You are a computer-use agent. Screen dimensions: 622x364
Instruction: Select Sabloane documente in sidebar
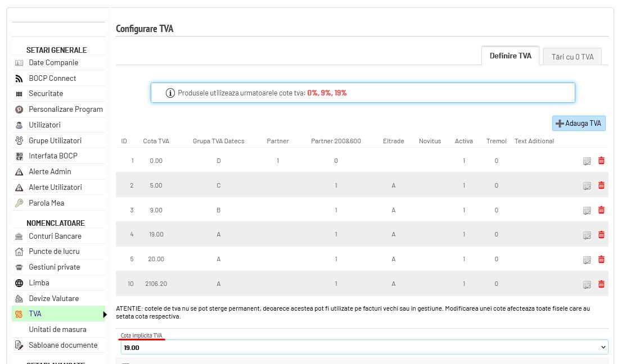click(x=63, y=345)
